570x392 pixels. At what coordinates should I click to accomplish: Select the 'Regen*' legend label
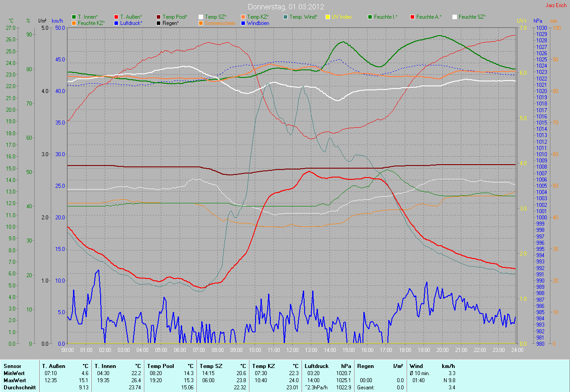point(171,23)
